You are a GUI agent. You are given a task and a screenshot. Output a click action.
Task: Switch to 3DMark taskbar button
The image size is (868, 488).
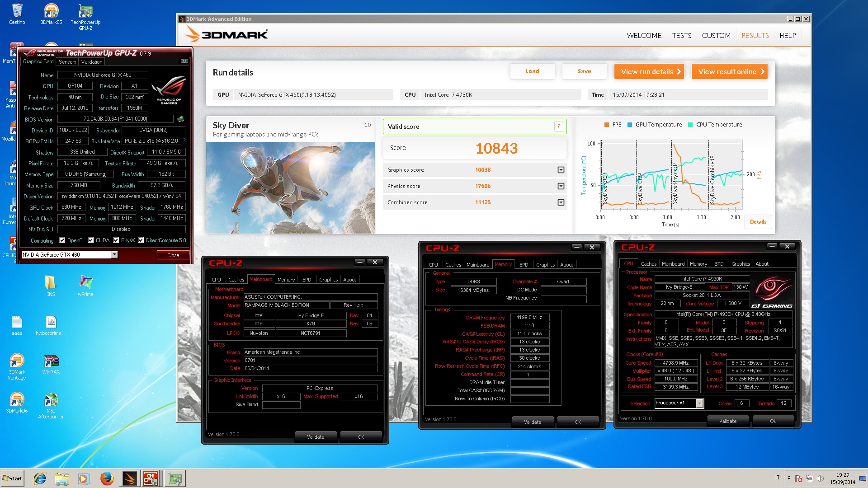tap(129, 479)
